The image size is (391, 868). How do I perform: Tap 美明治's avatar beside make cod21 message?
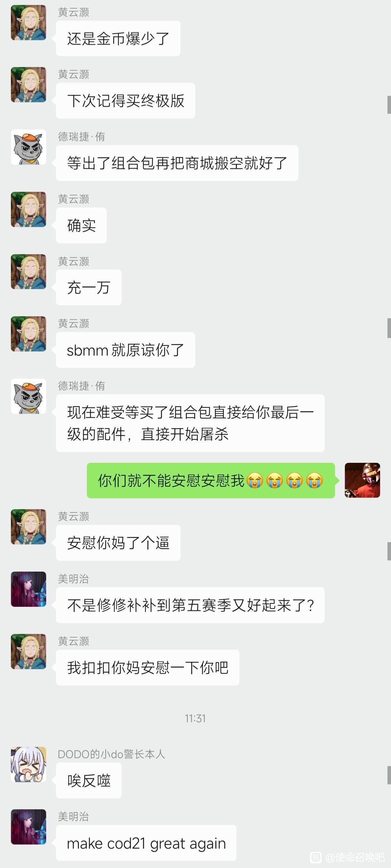point(28,827)
